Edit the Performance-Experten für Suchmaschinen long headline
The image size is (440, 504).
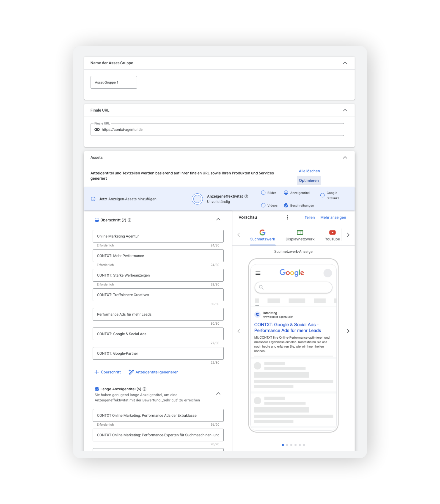point(158,435)
